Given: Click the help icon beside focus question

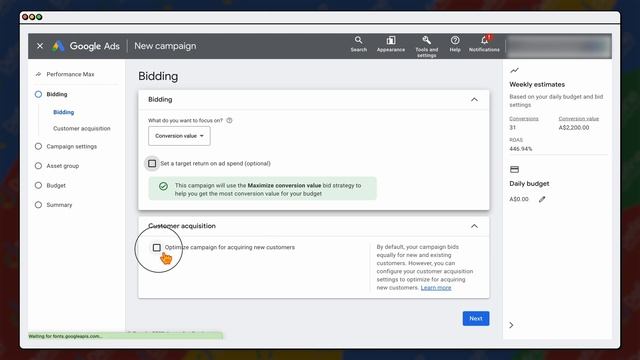Looking at the screenshot, I should point(229,120).
